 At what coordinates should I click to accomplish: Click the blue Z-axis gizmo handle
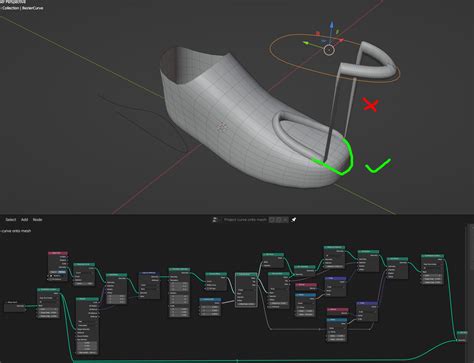point(331,25)
